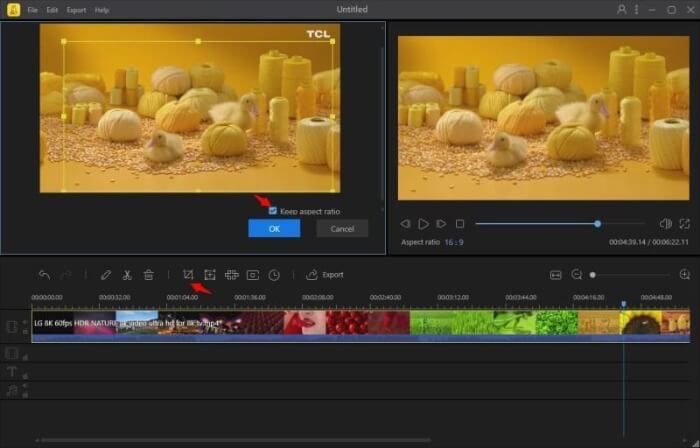Click the Zoom frame tool icon
This screenshot has height=448, width=700.
[x=210, y=274]
